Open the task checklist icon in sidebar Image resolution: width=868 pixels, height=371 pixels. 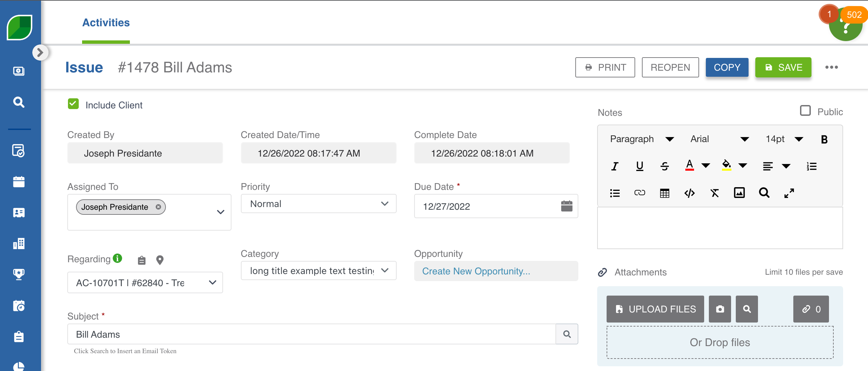tap(18, 150)
